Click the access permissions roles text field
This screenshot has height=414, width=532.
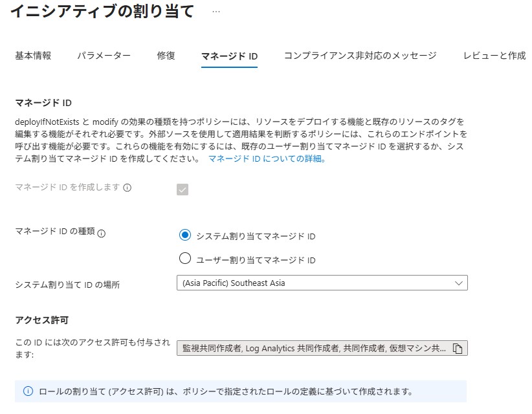click(x=314, y=349)
